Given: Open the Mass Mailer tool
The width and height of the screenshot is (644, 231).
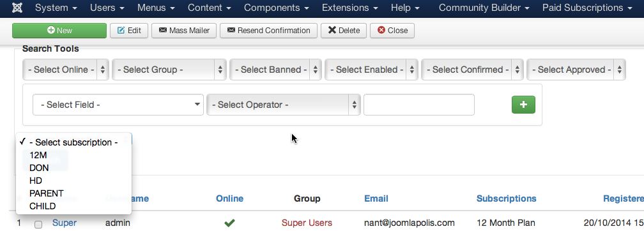Looking at the screenshot, I should [x=184, y=31].
